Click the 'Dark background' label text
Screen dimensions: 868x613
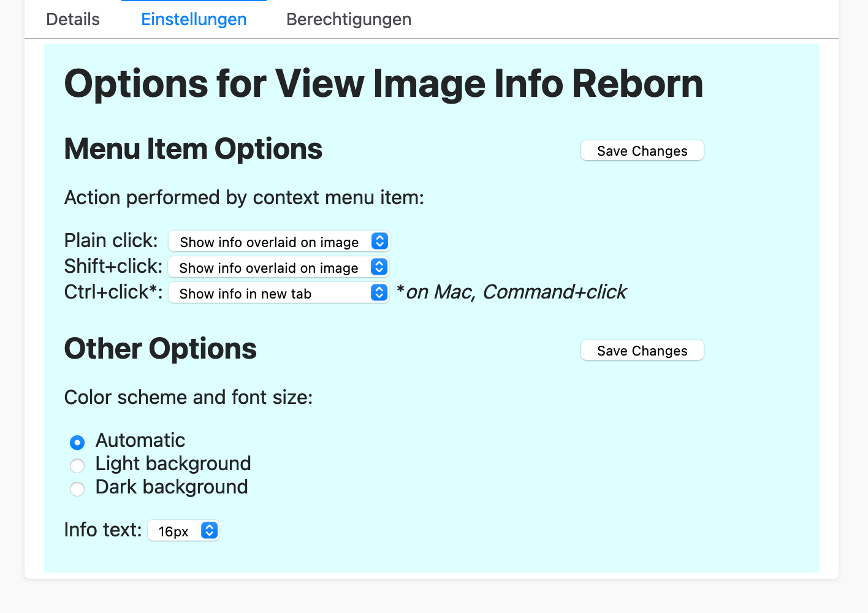click(x=172, y=487)
